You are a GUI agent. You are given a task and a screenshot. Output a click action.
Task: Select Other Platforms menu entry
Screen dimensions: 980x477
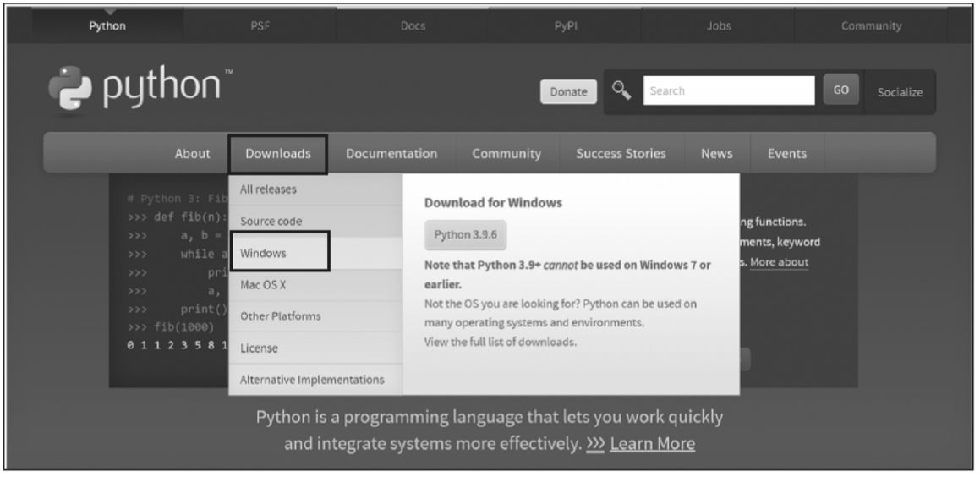pos(315,316)
